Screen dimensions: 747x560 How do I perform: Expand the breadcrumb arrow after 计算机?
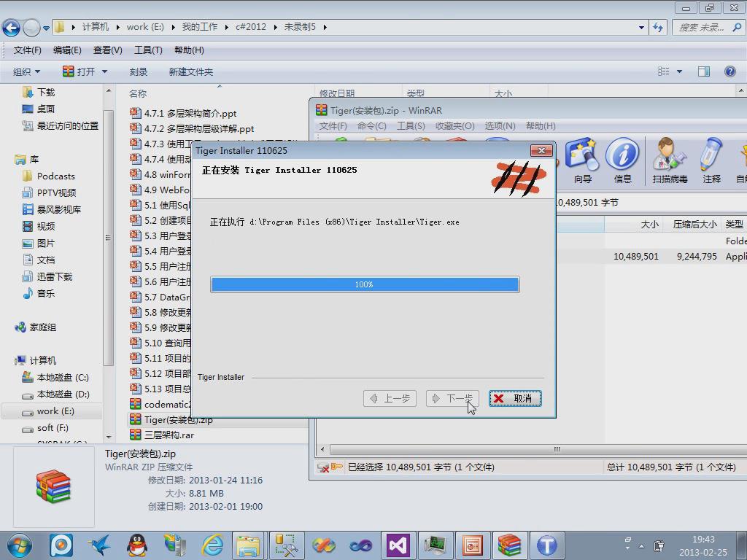tap(117, 27)
